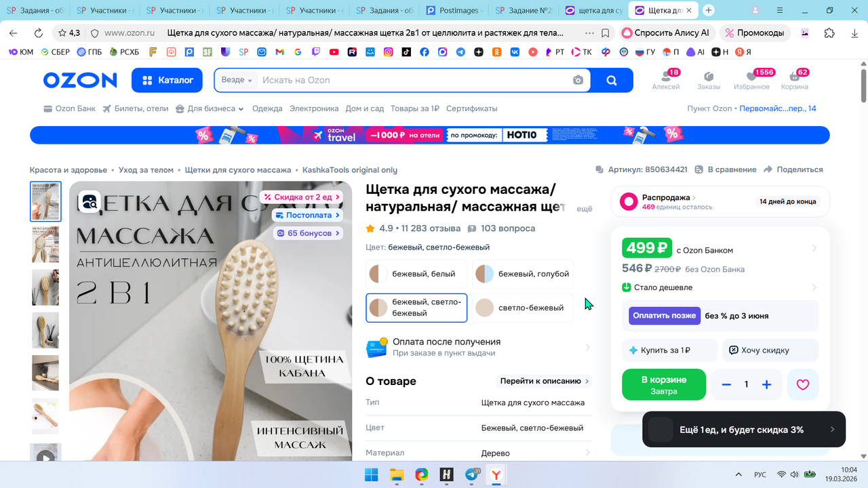This screenshot has height=488, width=868.
Task: Open Заказы orders icon
Action: (709, 79)
